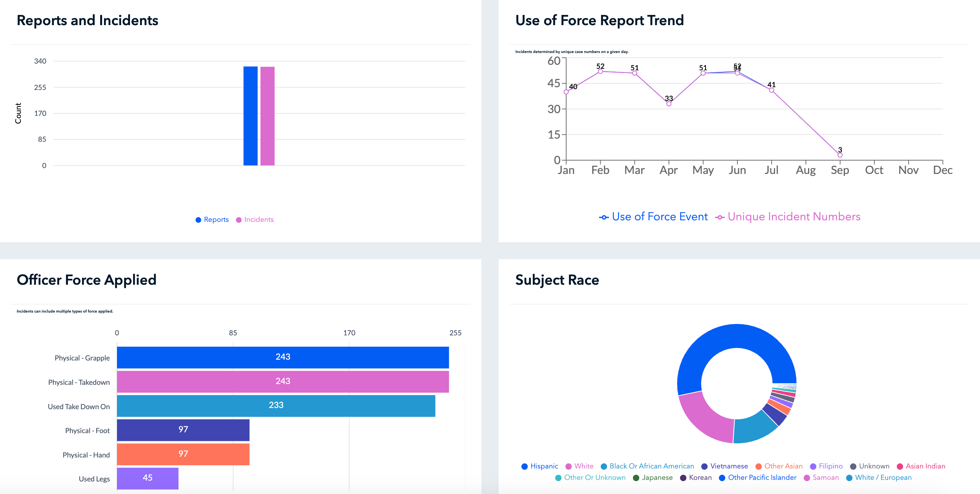Click the Hispanic legend color dot

coord(525,467)
